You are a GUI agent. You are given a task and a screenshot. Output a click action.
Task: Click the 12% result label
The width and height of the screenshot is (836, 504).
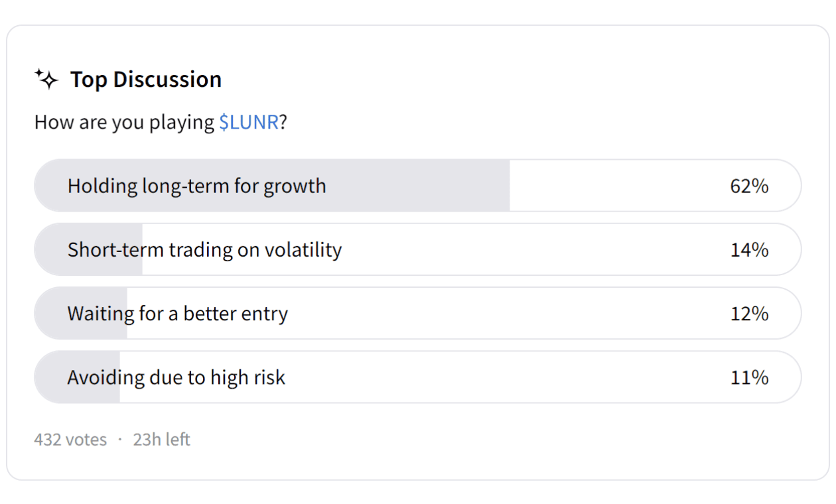click(x=749, y=314)
